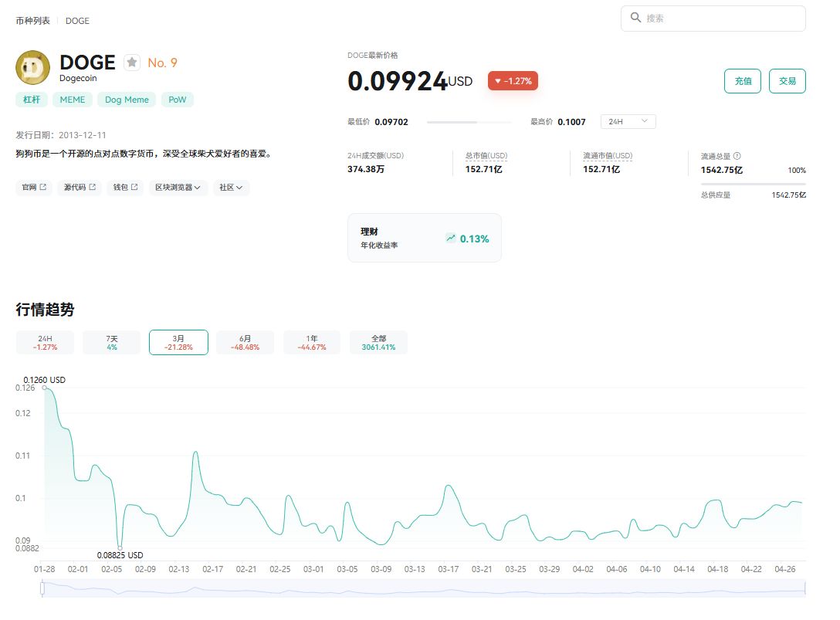Open the 理财 年化收益率 card

click(425, 238)
